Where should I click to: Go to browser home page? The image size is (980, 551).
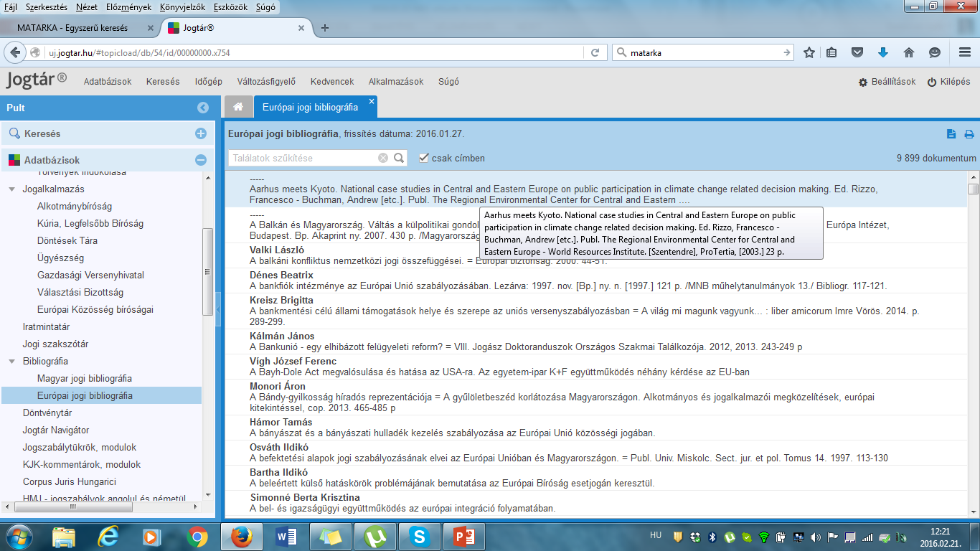point(909,52)
